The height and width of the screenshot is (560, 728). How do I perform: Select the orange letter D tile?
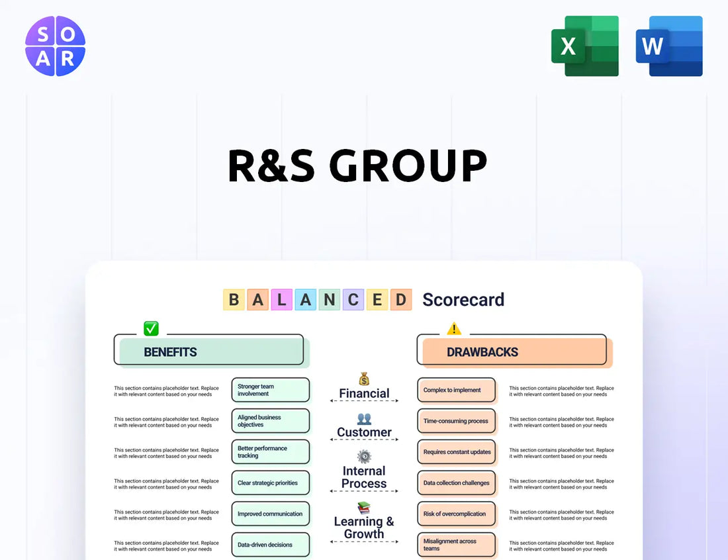[x=400, y=299]
